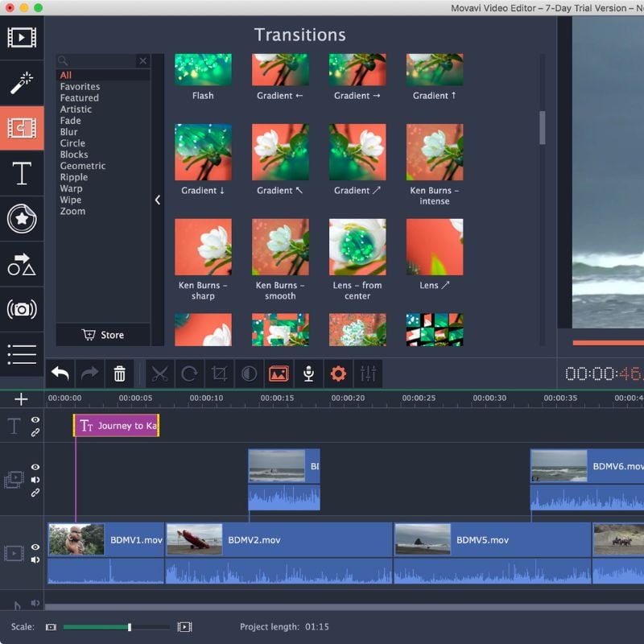Select the BDMV5.mov clip on timeline
Viewport: 644px width, 644px height.
coord(493,553)
